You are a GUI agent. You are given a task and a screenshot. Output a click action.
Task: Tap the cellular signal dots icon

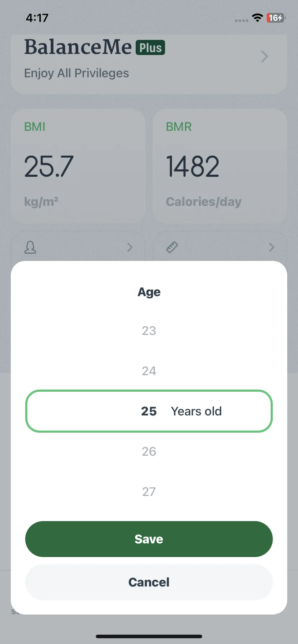coord(241,20)
